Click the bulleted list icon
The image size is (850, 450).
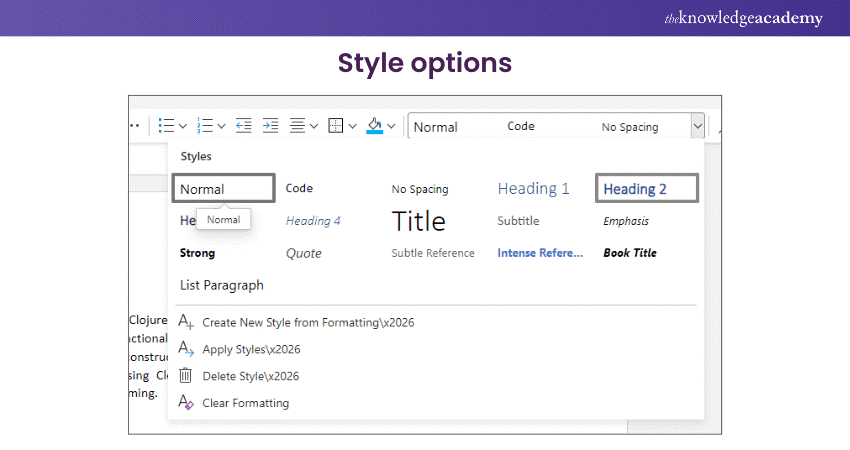[x=167, y=126]
